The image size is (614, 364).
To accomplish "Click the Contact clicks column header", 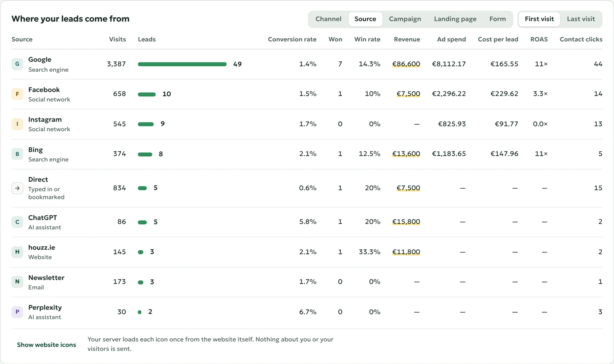I will 581,40.
